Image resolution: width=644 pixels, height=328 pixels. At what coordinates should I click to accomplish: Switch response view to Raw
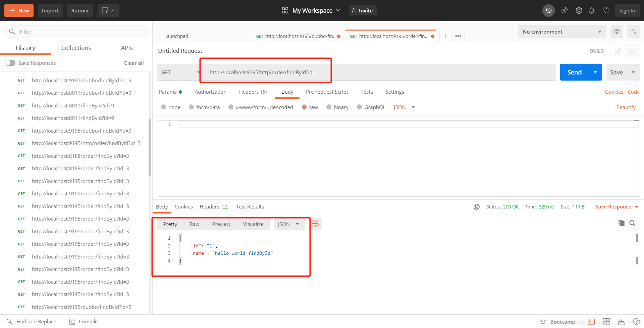click(x=195, y=224)
